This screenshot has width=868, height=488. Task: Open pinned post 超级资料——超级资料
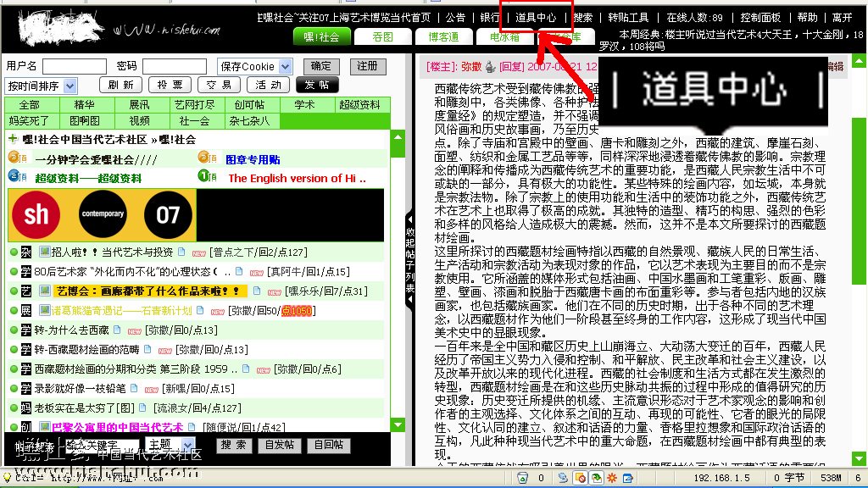(88, 178)
